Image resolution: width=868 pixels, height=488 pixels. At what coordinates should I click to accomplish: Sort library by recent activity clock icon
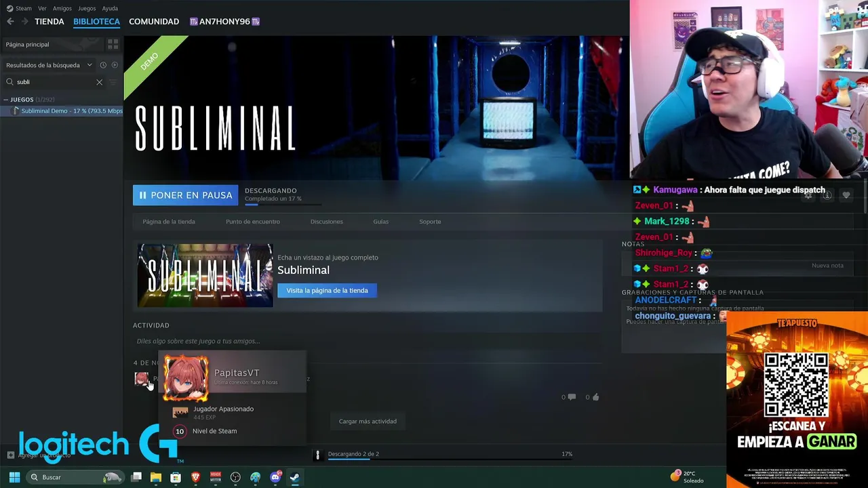103,65
